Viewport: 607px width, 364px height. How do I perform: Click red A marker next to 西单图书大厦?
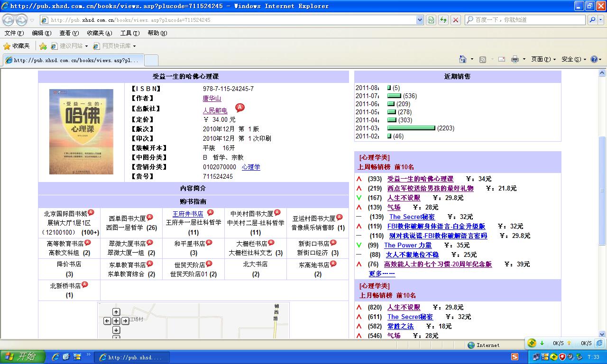pos(150,217)
